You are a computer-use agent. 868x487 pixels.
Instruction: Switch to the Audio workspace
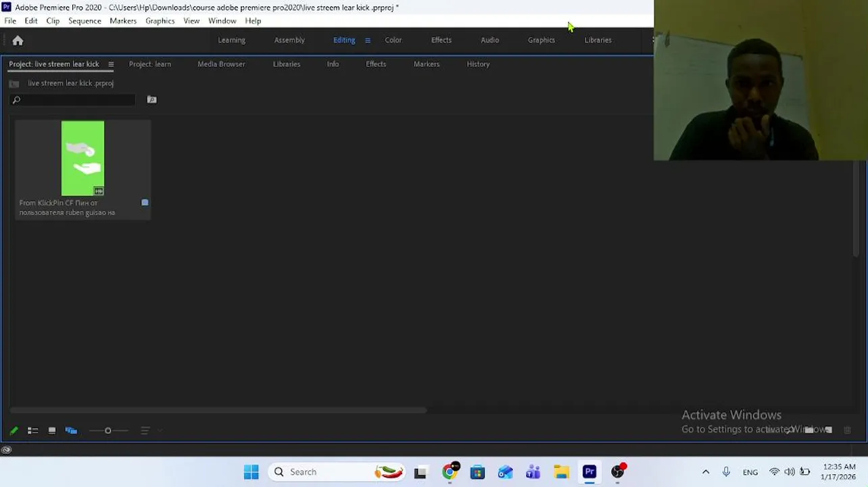coord(490,41)
